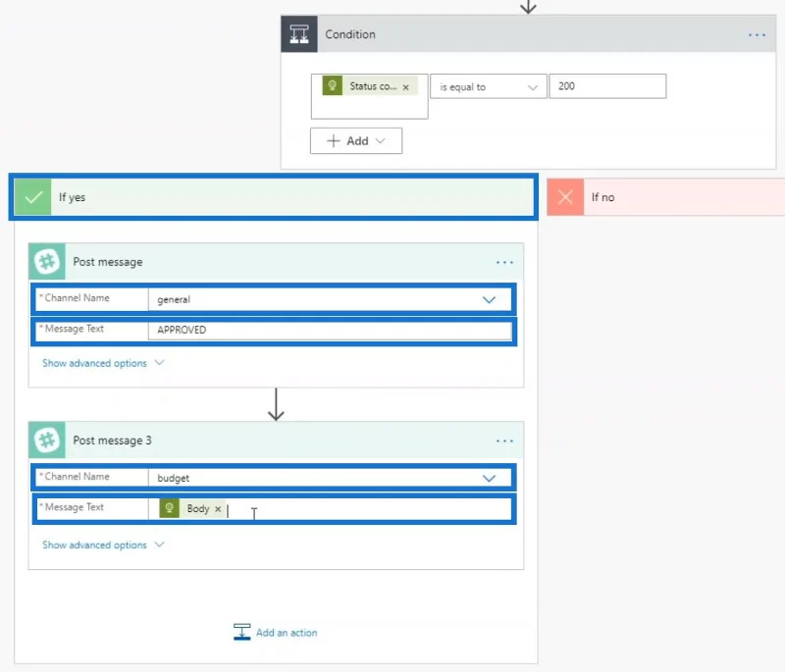Expand the general Channel Name dropdown
The width and height of the screenshot is (785, 672).
click(x=489, y=300)
